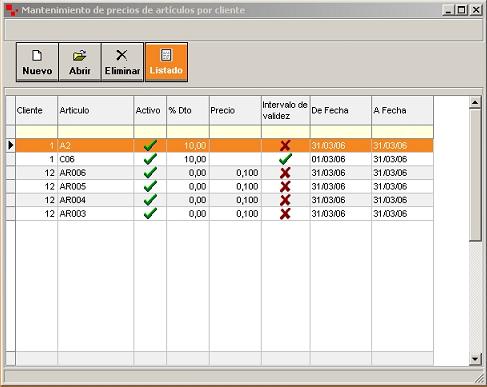Minimize the price maintenance window
Viewport: 487px width, 387px height.
448,10
